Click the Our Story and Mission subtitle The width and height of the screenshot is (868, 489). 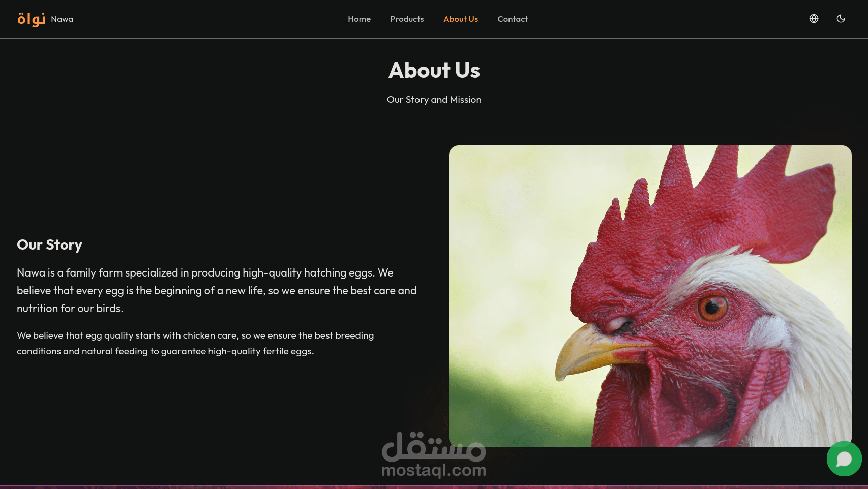[x=434, y=100]
